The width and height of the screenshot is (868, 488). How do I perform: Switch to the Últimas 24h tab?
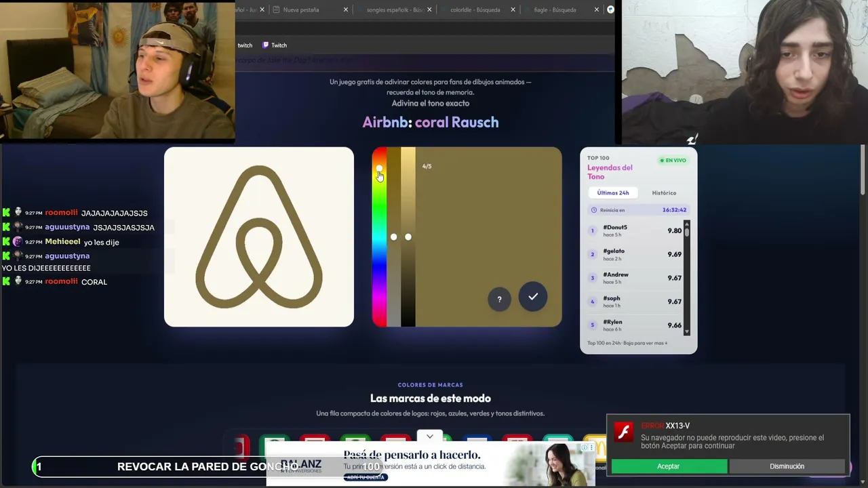tap(613, 193)
